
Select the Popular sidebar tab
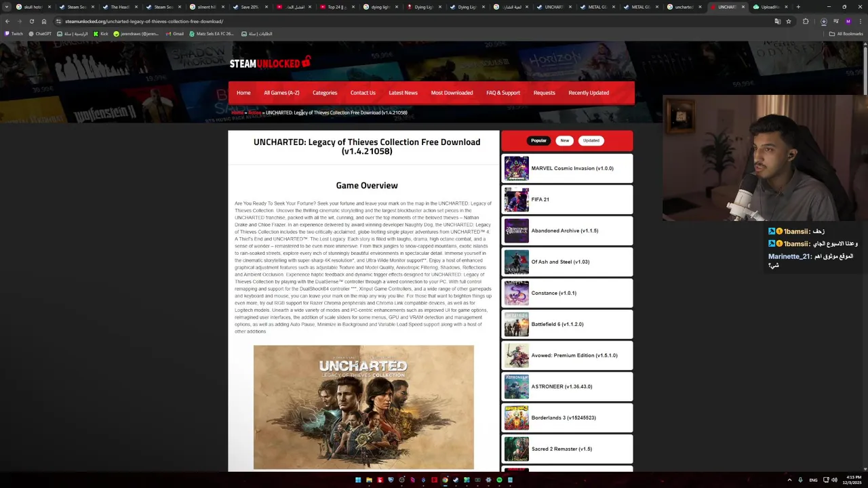[538, 140]
